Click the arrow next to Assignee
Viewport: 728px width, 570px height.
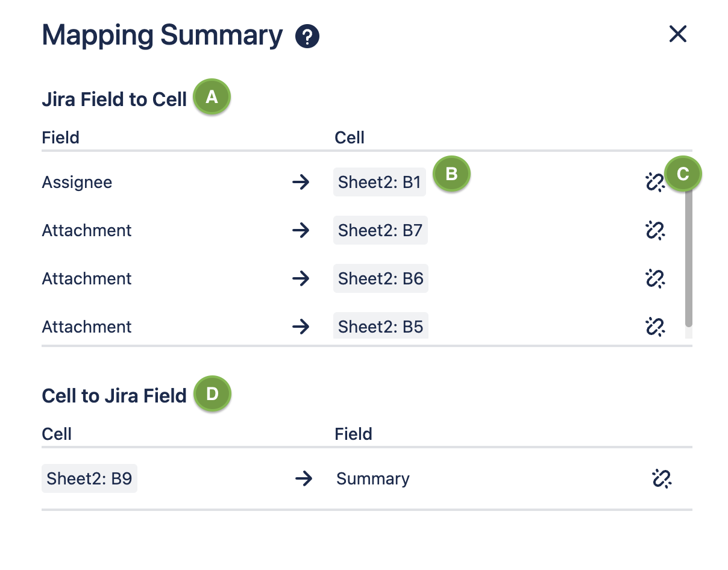coord(300,182)
